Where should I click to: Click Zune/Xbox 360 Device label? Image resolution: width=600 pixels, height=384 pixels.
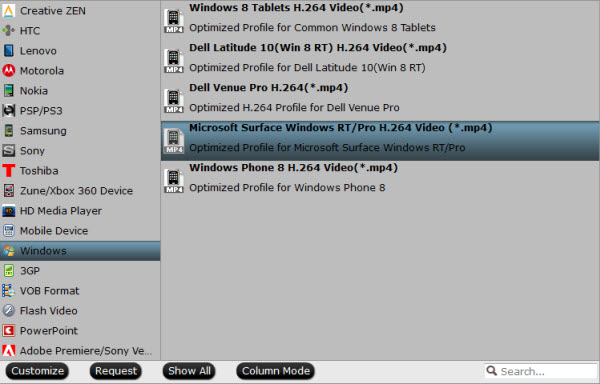(x=77, y=190)
